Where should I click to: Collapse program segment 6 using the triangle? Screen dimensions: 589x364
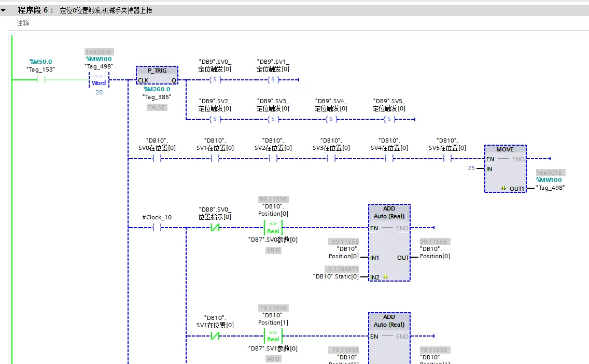4,10
